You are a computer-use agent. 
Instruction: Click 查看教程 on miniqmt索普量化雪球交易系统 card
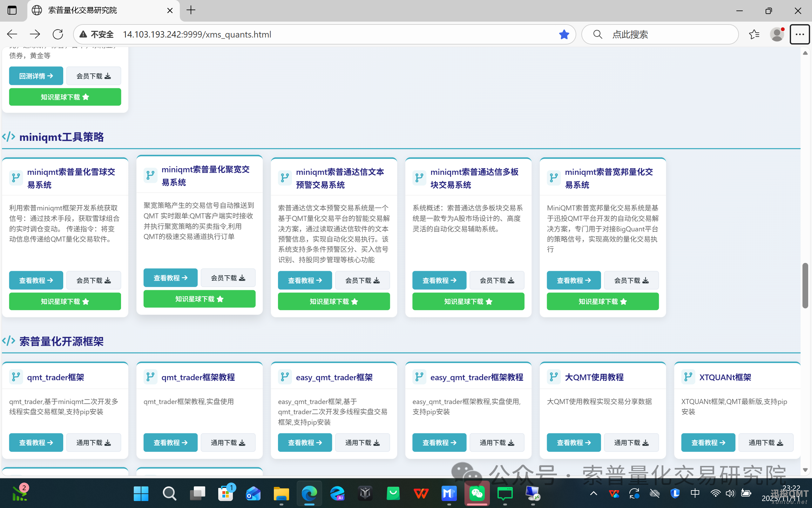pos(36,280)
